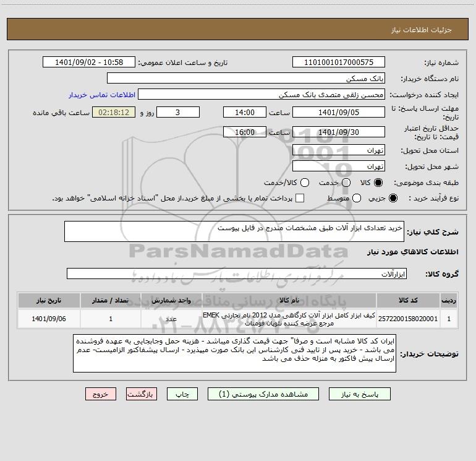Screen dimensions: 476x461
Task: Click the announcement date field 1401/09/02 - 10:58
Action: (x=89, y=62)
